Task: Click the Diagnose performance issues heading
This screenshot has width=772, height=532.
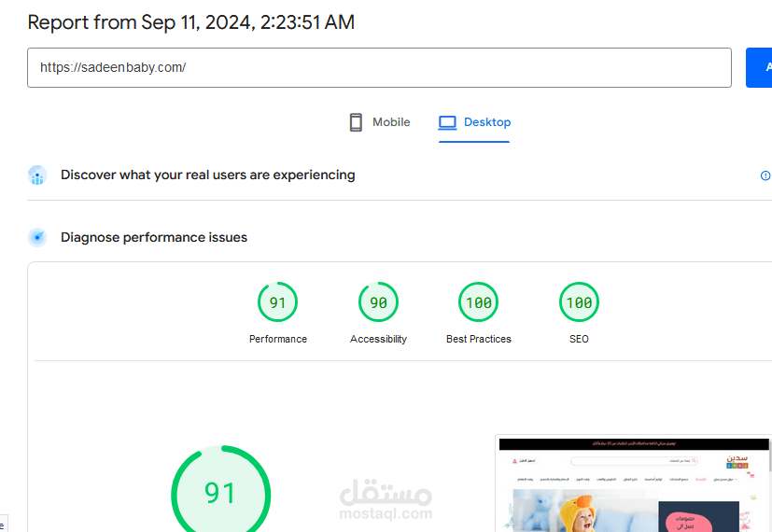Action: (154, 237)
